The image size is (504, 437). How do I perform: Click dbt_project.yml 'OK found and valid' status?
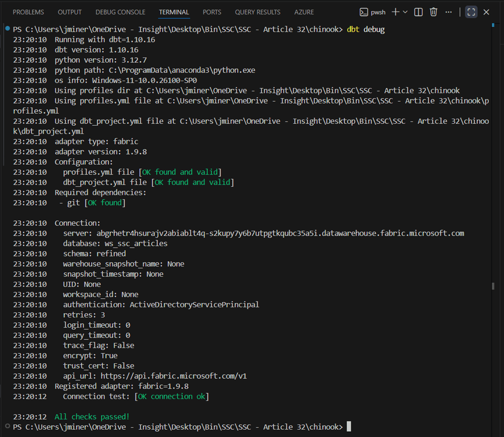coord(192,182)
